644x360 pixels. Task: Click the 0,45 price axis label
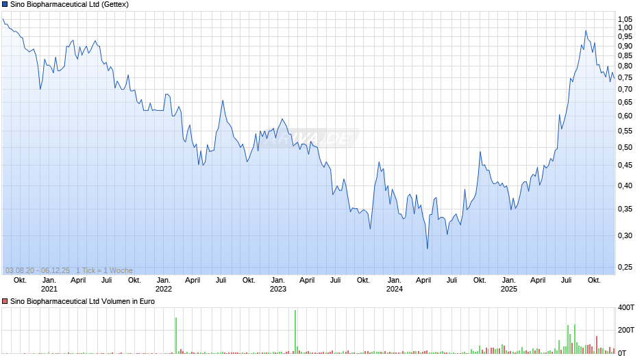click(625, 166)
